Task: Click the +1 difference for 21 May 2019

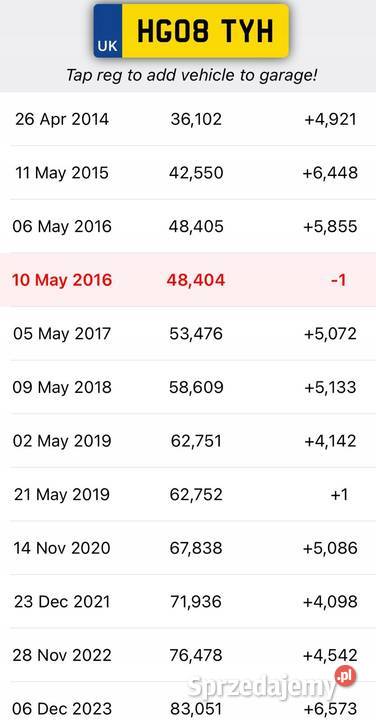Action: [x=339, y=495]
